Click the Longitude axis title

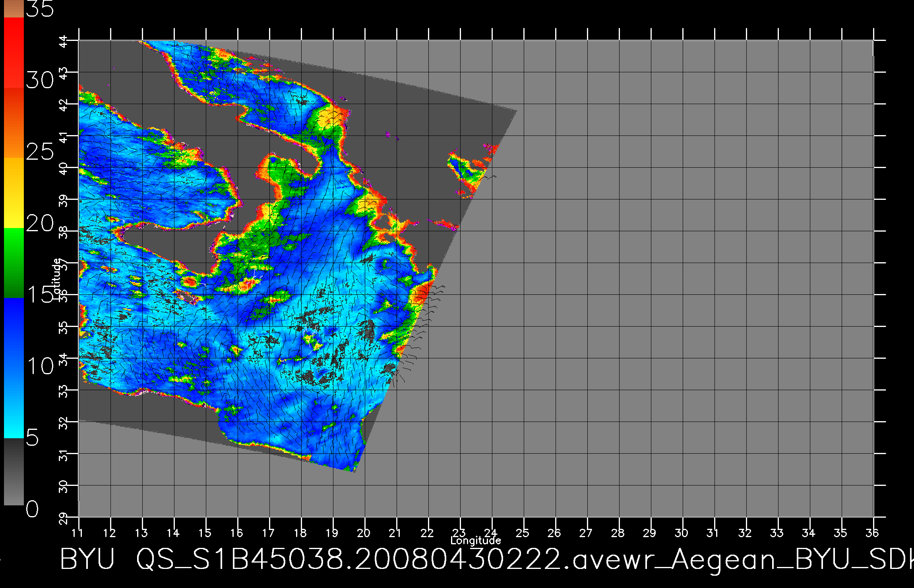pos(476,540)
